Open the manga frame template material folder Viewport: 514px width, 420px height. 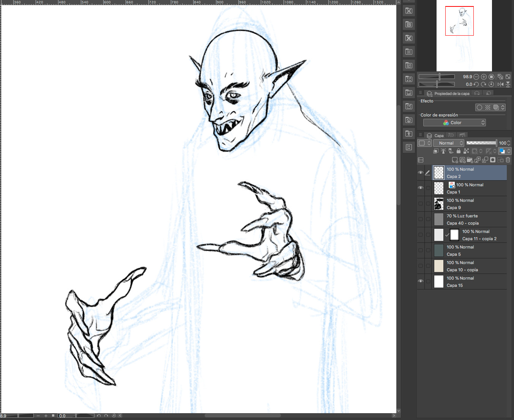[x=409, y=65]
